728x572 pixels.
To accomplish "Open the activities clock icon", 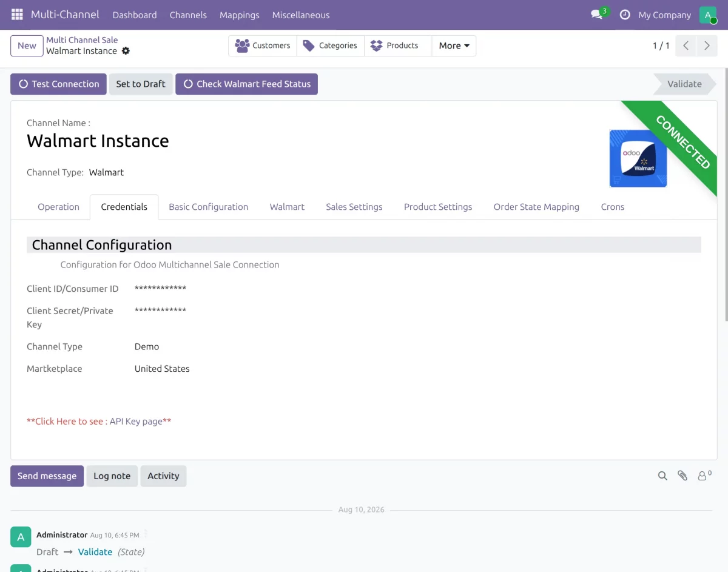I will pyautogui.click(x=625, y=15).
